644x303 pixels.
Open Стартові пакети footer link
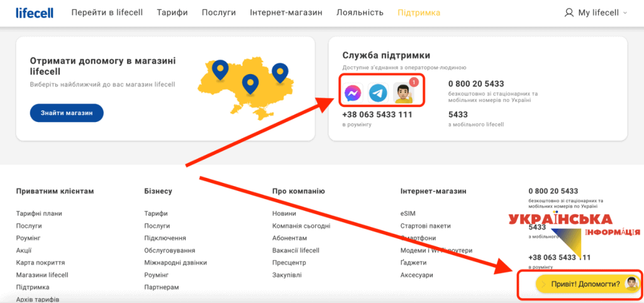click(x=426, y=226)
